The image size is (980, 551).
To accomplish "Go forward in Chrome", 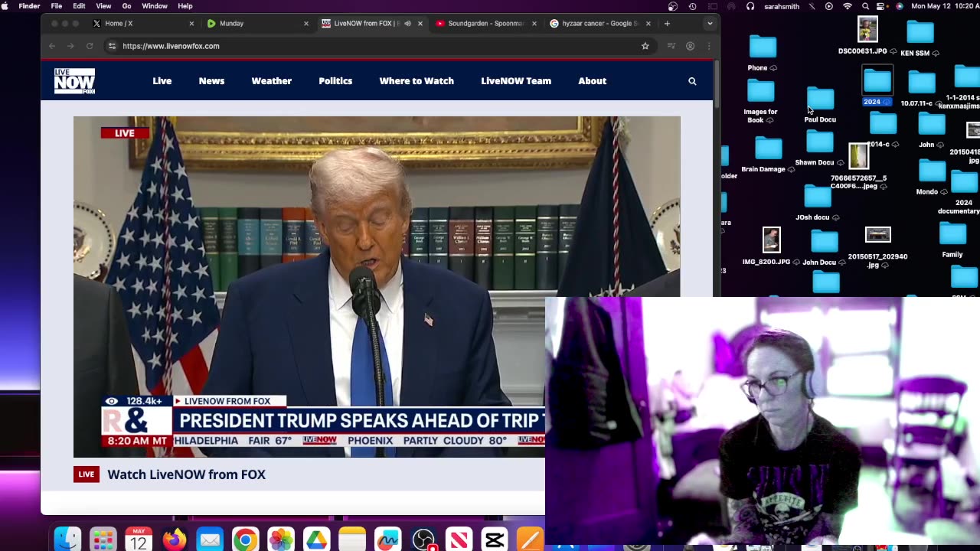I will point(70,46).
